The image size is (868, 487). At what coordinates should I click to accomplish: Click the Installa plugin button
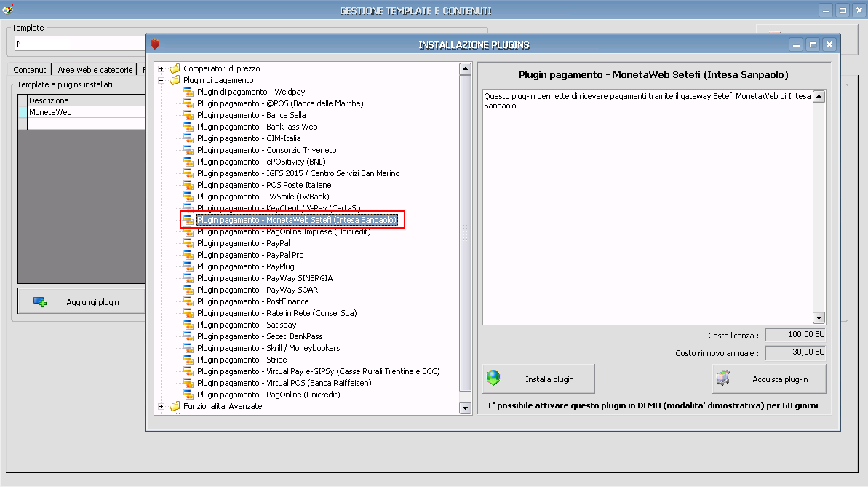(538, 379)
